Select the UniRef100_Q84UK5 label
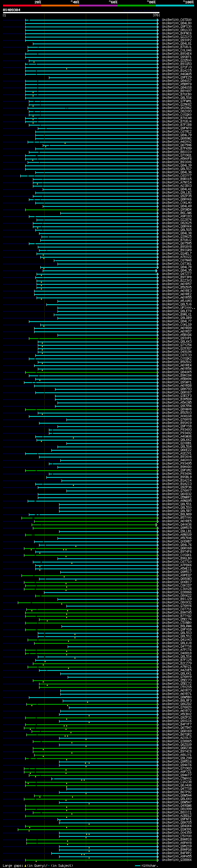Image resolution: width=197 pixels, height=868 pixels. click(x=176, y=372)
